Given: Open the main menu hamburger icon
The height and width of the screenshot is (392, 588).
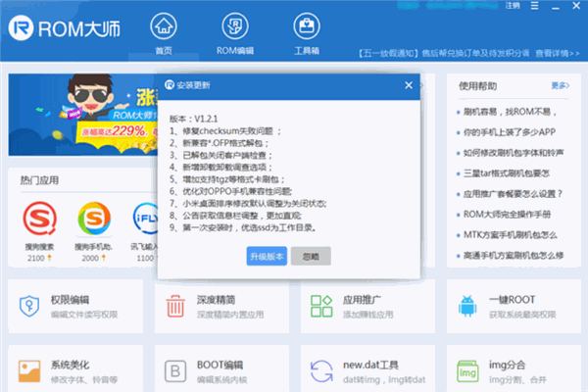Looking at the screenshot, I should click(x=535, y=6).
